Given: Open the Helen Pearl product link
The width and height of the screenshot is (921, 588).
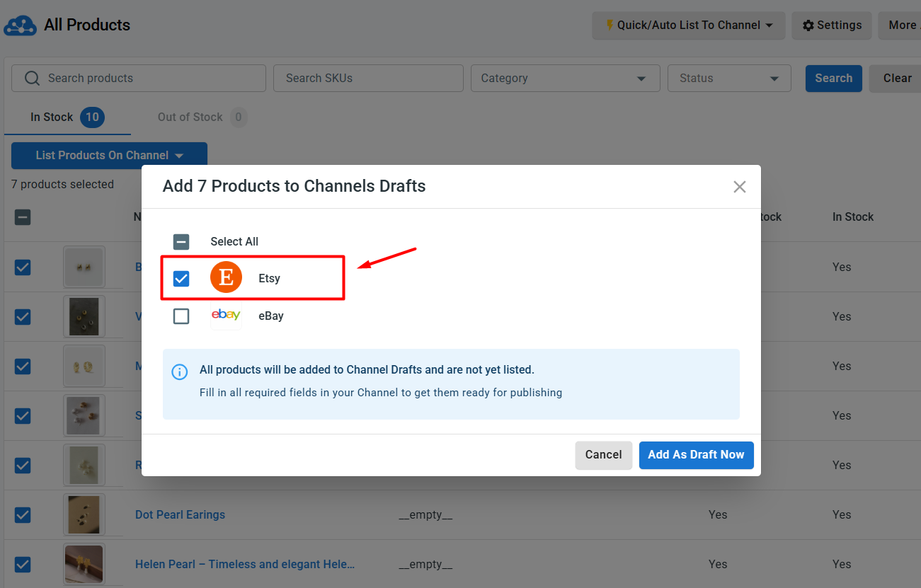Looking at the screenshot, I should (245, 564).
